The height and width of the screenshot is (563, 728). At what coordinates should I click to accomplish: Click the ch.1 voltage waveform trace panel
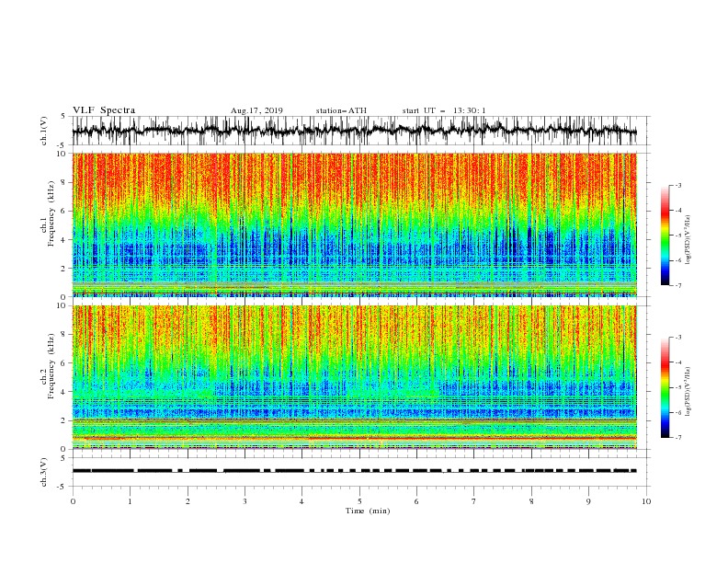tap(360, 131)
